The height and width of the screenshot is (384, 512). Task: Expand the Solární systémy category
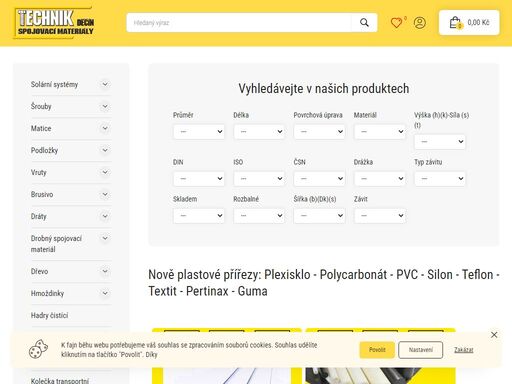105,84
